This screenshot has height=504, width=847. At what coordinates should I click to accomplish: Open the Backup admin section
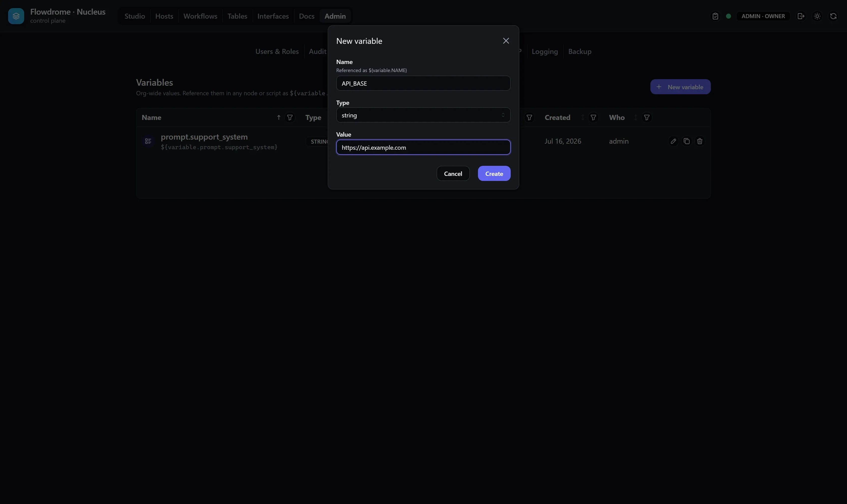click(x=580, y=51)
